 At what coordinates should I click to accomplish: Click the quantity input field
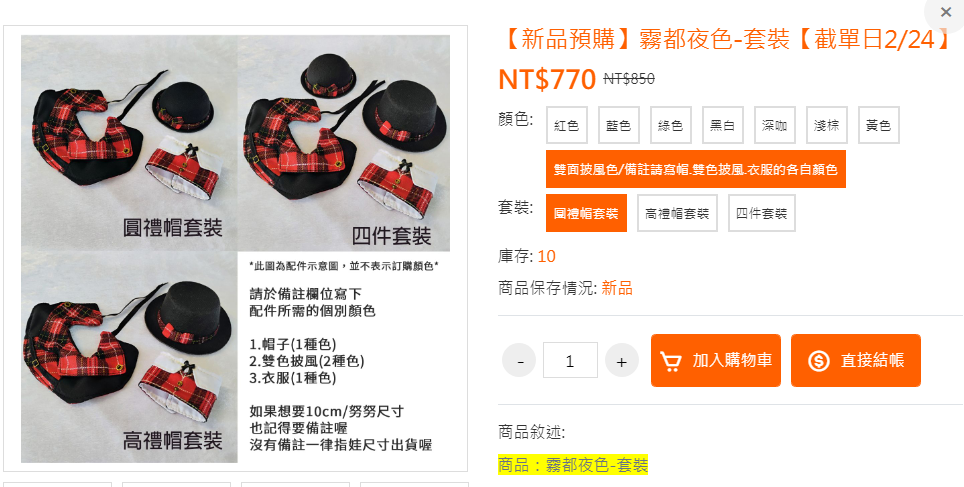pyautogui.click(x=571, y=360)
